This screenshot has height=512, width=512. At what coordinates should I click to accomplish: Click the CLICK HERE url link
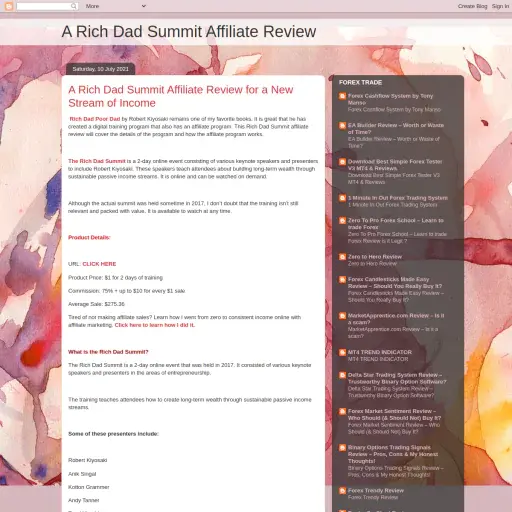99,264
